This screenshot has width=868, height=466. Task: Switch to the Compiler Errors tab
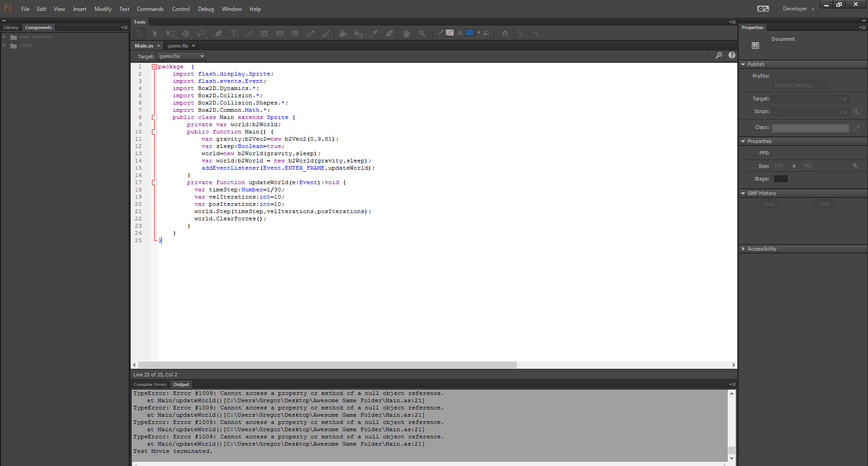pos(150,385)
